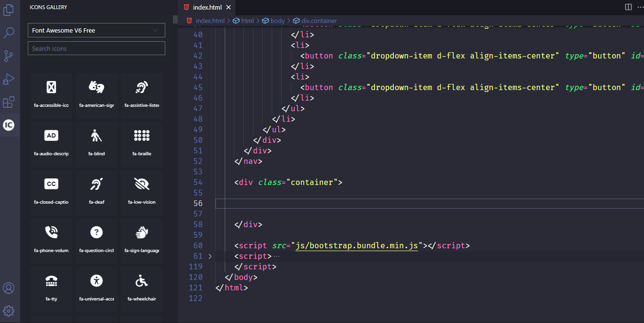This screenshot has height=323, width=644.
Task: Open editor More Actions ellipsis
Action: [640, 7]
